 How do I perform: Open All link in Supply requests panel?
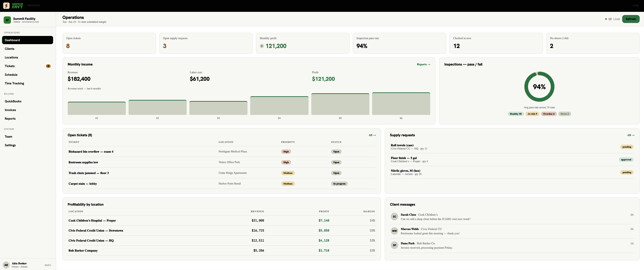(x=631, y=135)
